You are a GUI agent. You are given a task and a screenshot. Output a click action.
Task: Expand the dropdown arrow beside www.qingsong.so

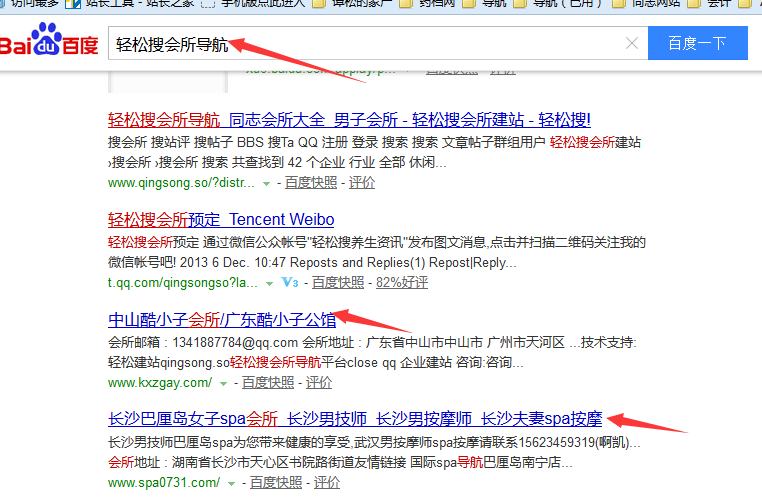pos(266,184)
